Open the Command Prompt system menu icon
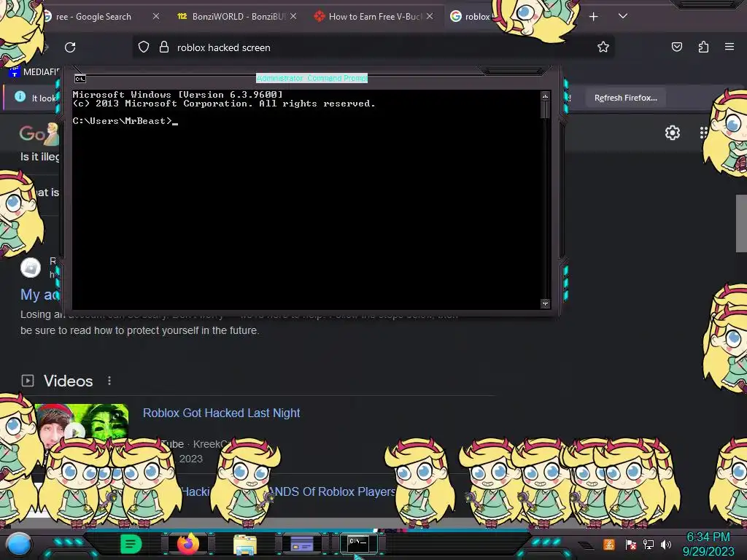Screen dimensions: 747x560 coord(80,79)
